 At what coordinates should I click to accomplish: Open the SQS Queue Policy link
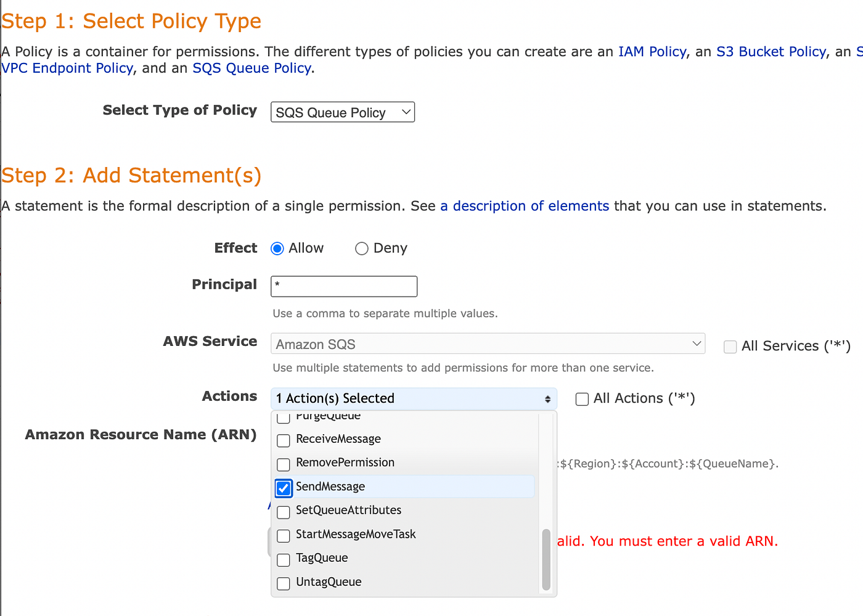pyautogui.click(x=252, y=68)
